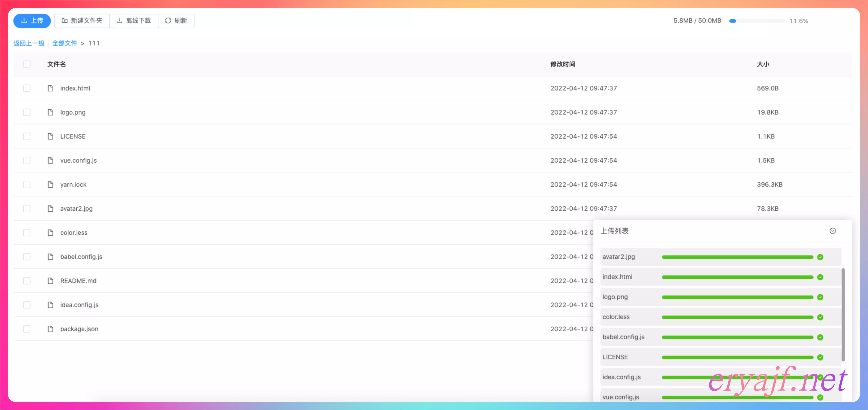The image size is (868, 410).
Task: Click the file icon beside babel.config.js
Action: point(50,256)
